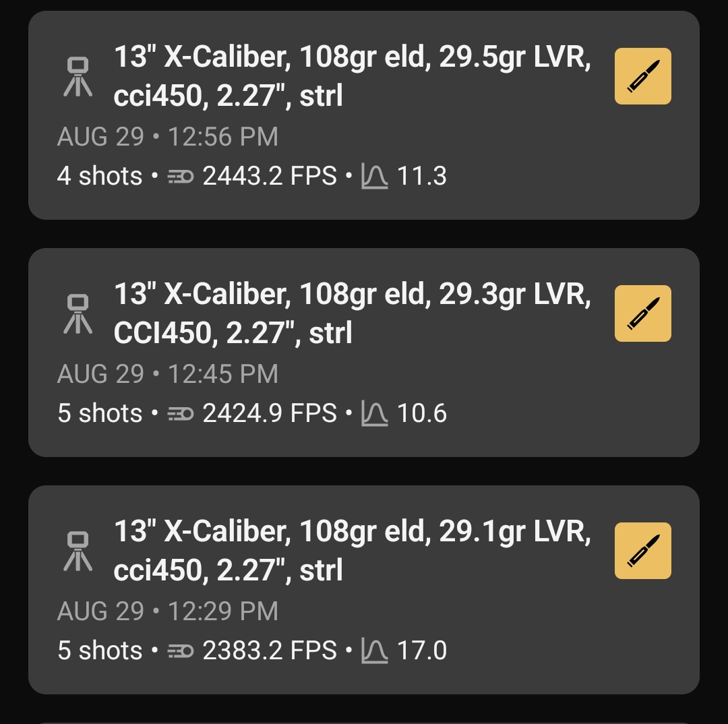
Task: Tap velocity icon beside 2443.2 FPS
Action: click(180, 177)
